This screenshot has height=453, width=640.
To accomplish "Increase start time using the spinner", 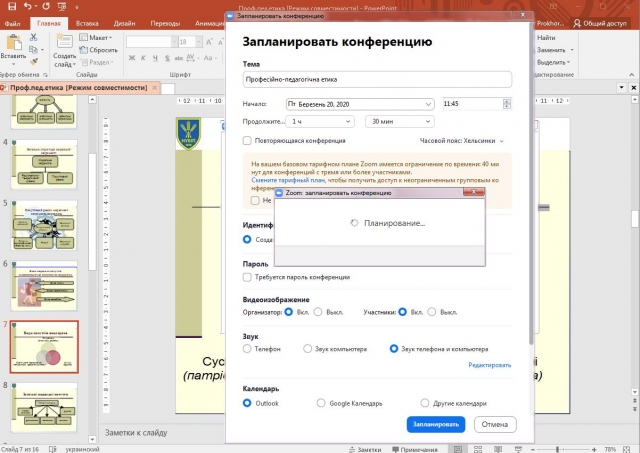I will pos(507,101).
